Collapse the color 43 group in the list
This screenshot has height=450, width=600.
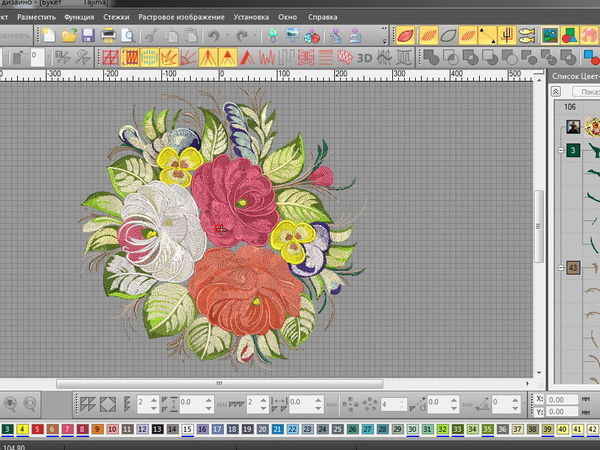(560, 268)
